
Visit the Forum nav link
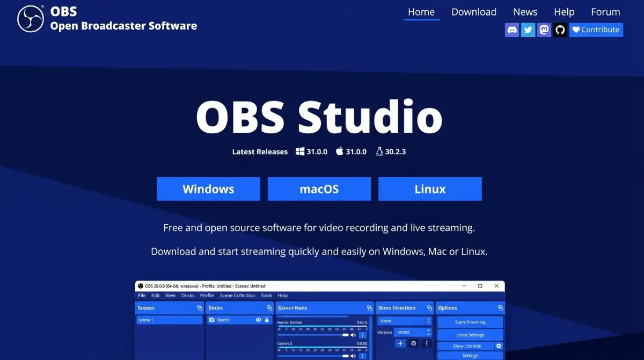pos(605,12)
